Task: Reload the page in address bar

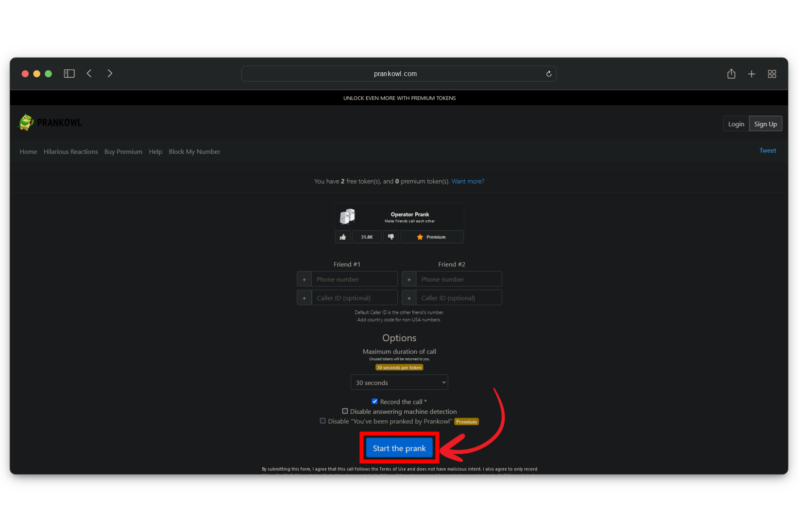Action: pos(549,74)
